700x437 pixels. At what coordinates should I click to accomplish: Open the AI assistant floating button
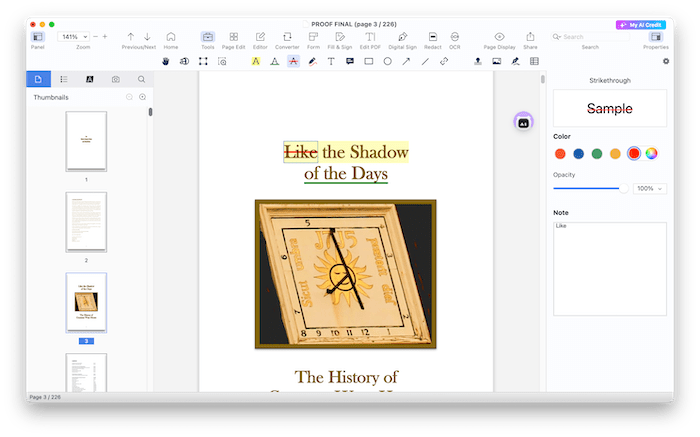(x=523, y=122)
